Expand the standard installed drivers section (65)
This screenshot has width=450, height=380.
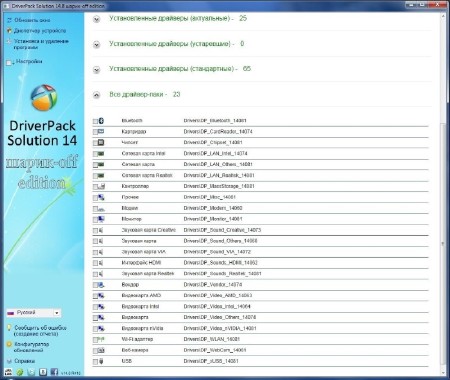click(96, 70)
